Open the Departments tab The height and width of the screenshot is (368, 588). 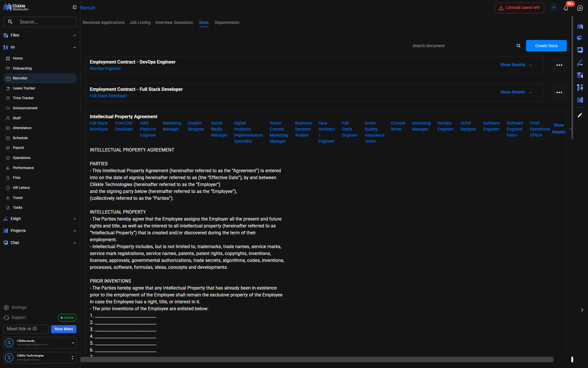(227, 22)
